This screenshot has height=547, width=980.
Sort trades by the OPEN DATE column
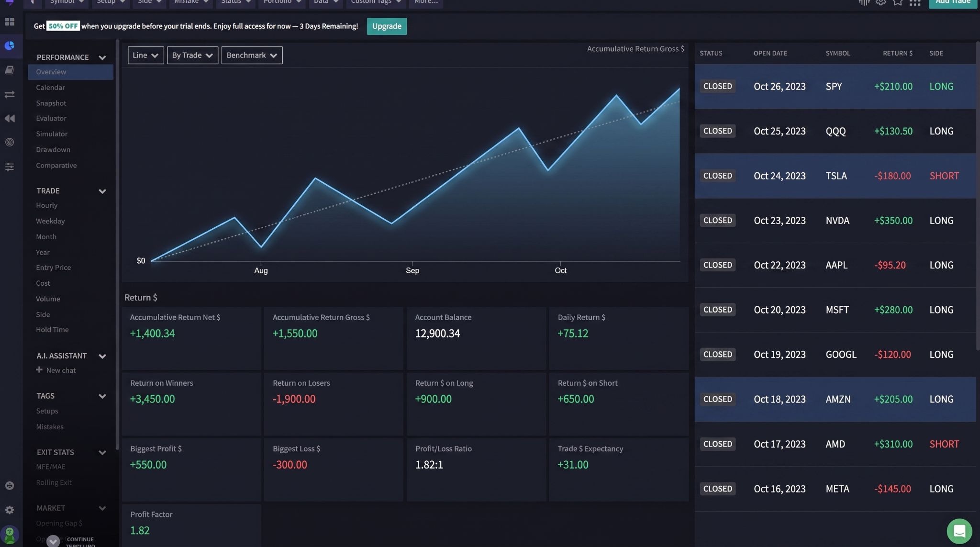tap(770, 54)
